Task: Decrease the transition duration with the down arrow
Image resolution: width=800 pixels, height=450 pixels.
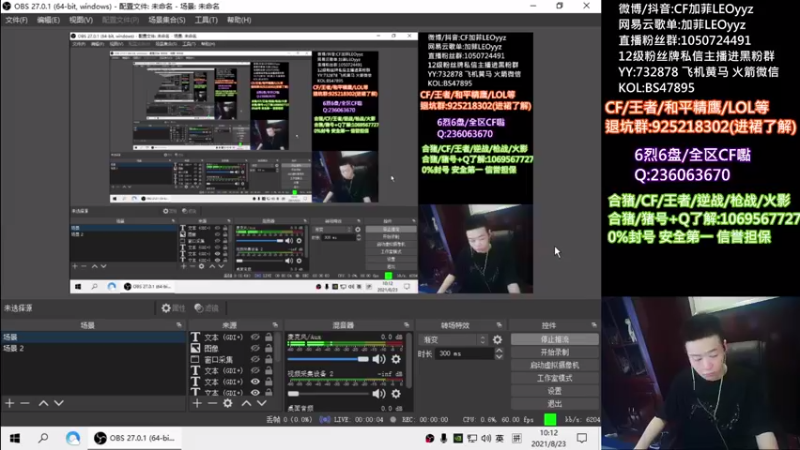Action: 499,356
